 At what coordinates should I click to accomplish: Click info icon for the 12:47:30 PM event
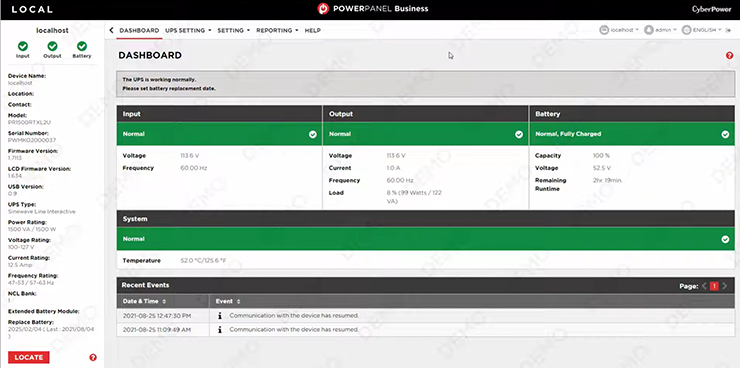point(220,316)
